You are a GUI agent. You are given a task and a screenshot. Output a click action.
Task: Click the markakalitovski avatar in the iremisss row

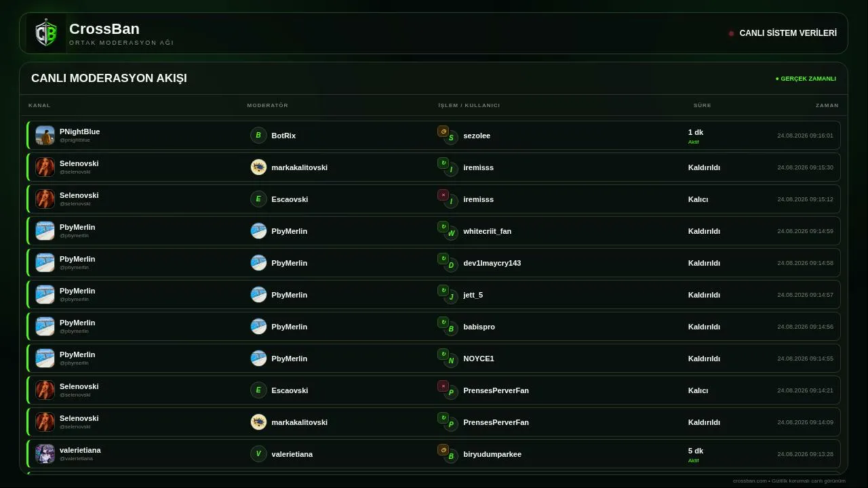(258, 167)
